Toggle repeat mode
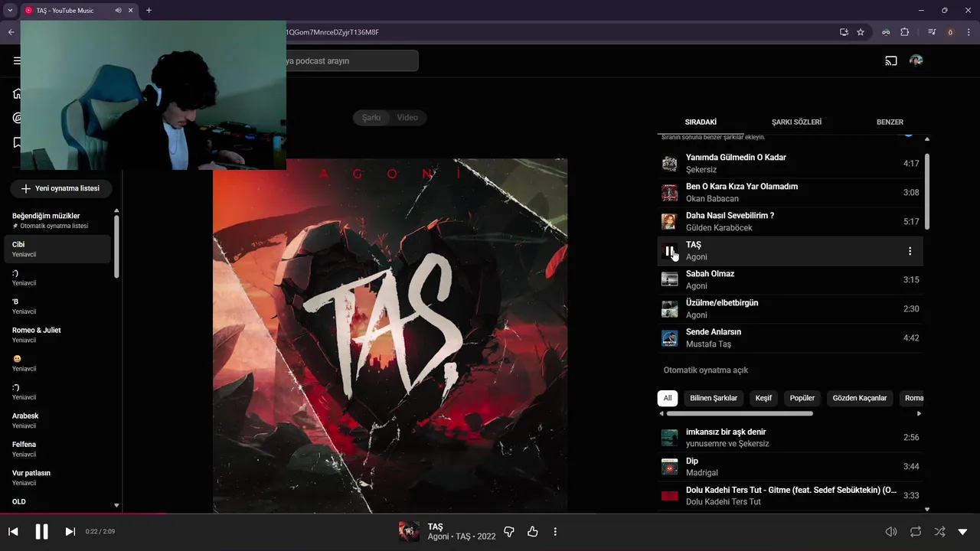Image resolution: width=980 pixels, height=551 pixels. pyautogui.click(x=915, y=531)
